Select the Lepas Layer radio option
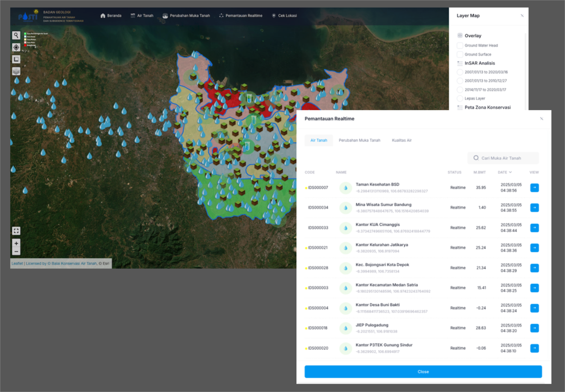Viewport: 565px width, 392px height. (x=460, y=98)
